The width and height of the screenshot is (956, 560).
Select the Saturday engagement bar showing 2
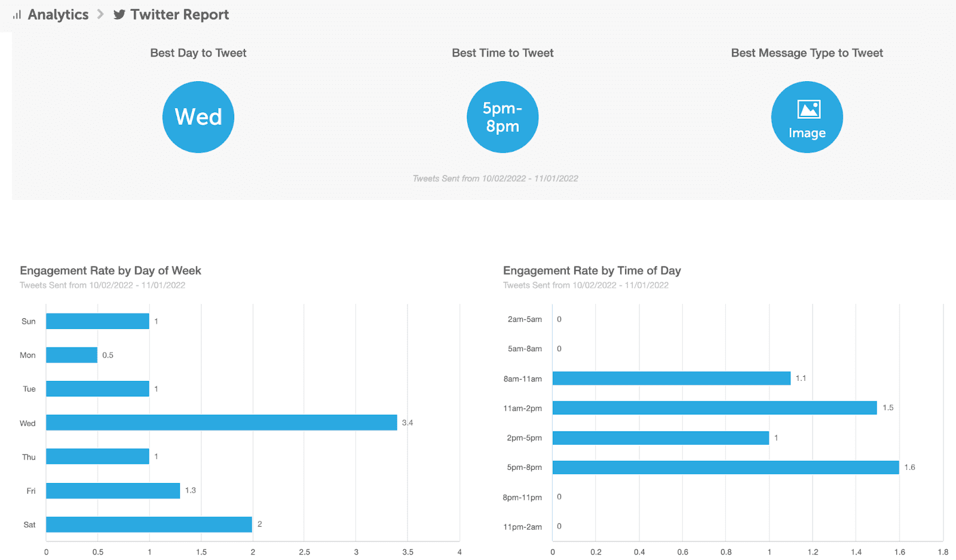(x=148, y=524)
